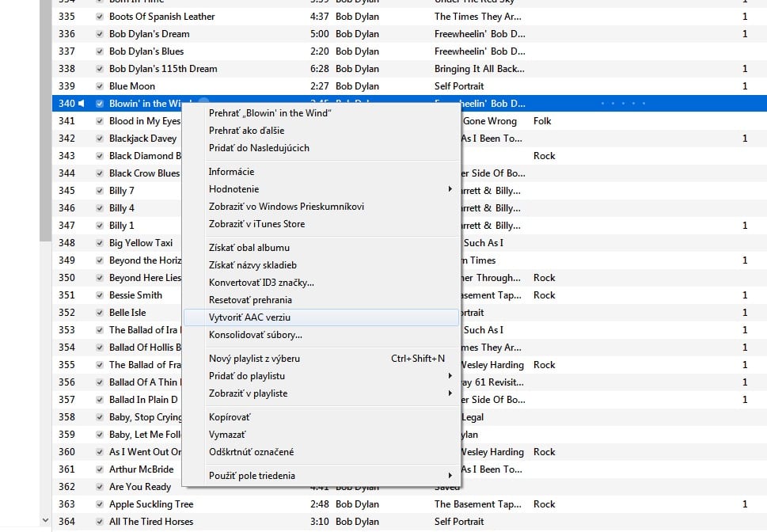Expand the Zobraziť v playliste submenu
Image resolution: width=767 pixels, height=532 pixels.
pos(321,393)
